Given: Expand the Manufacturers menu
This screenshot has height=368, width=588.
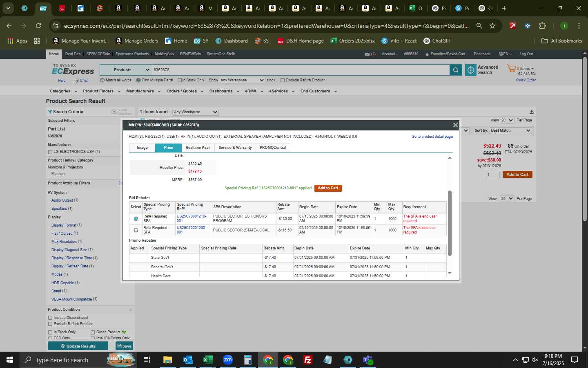Looking at the screenshot, I should point(143,91).
